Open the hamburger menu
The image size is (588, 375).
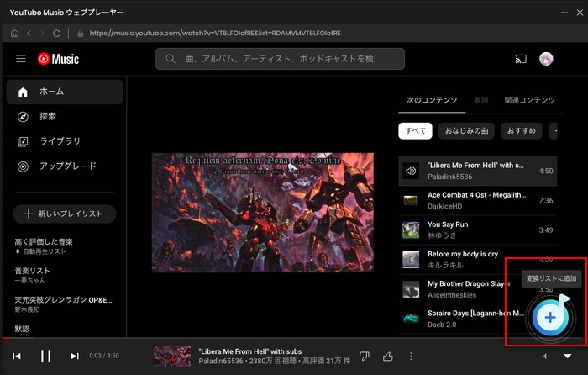(x=21, y=59)
